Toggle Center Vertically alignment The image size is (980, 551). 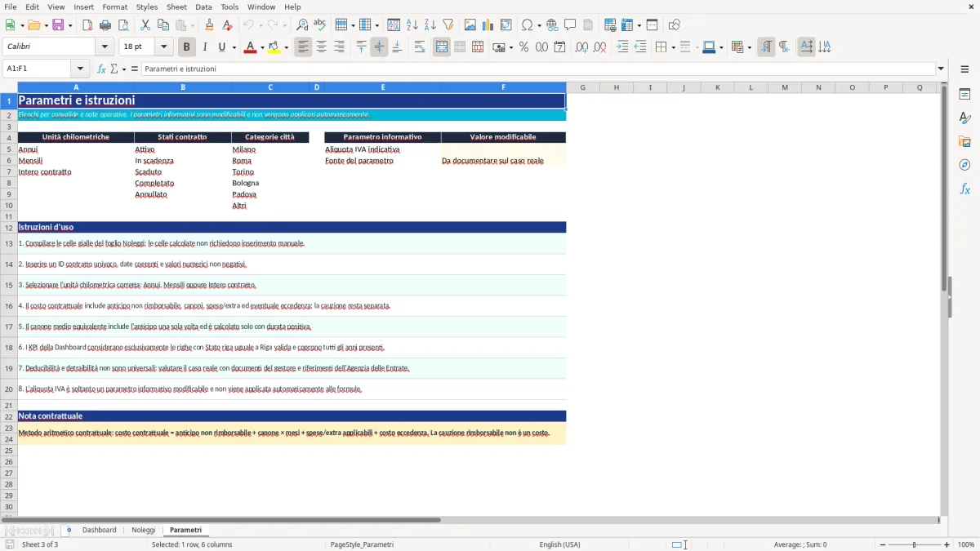point(379,47)
